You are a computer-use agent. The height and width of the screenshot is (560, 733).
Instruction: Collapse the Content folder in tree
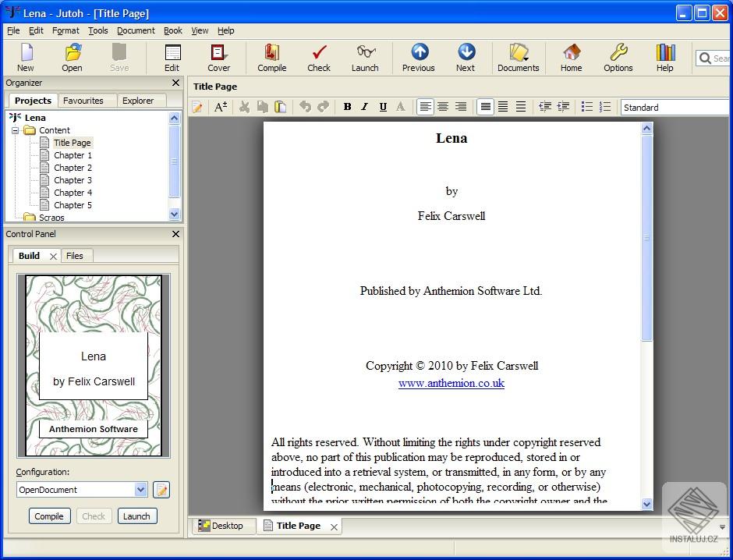16,130
